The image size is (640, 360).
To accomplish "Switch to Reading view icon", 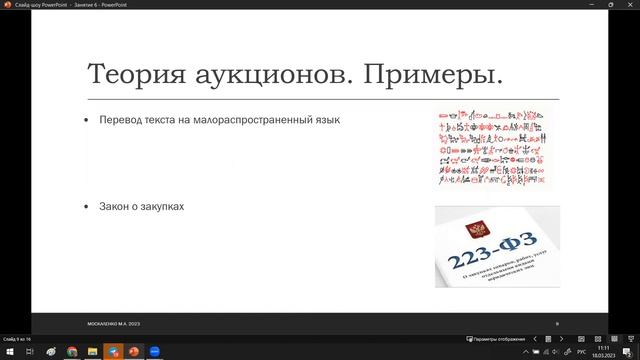I will tap(614, 339).
